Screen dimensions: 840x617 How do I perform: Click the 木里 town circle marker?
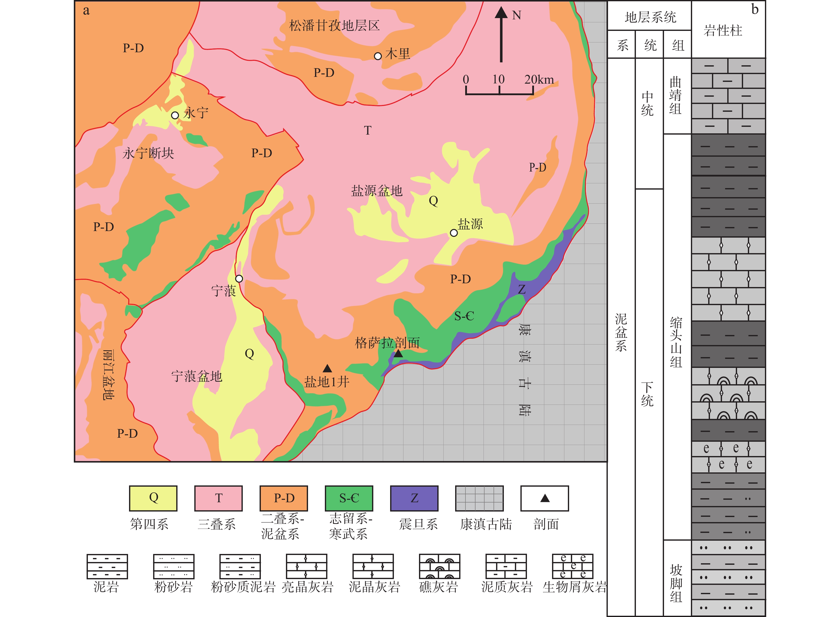pos(377,56)
